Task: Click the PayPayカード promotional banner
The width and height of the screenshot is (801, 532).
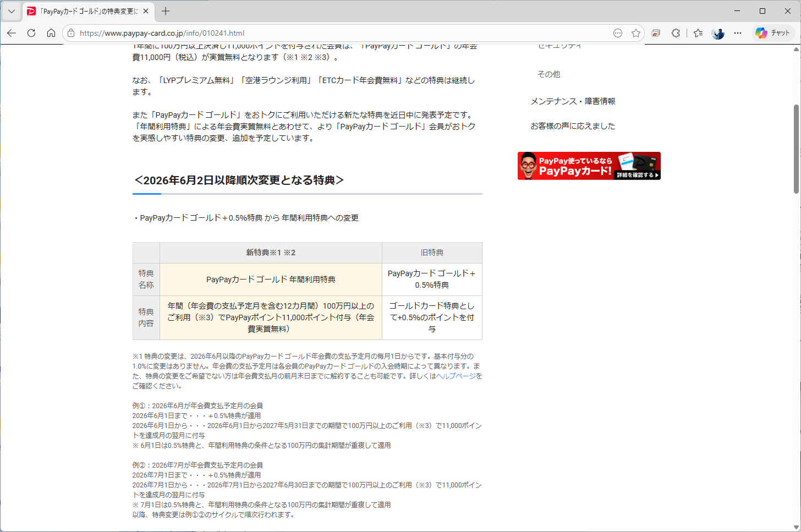Action: click(589, 166)
